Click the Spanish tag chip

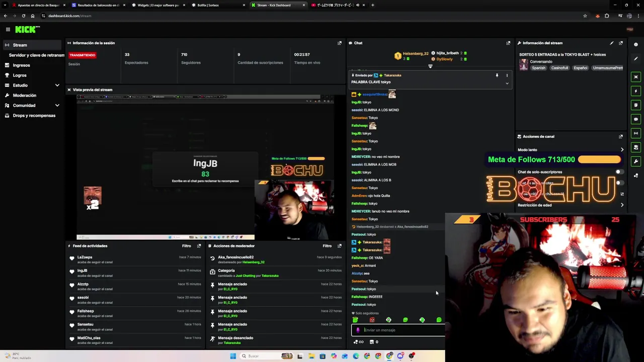tap(539, 68)
